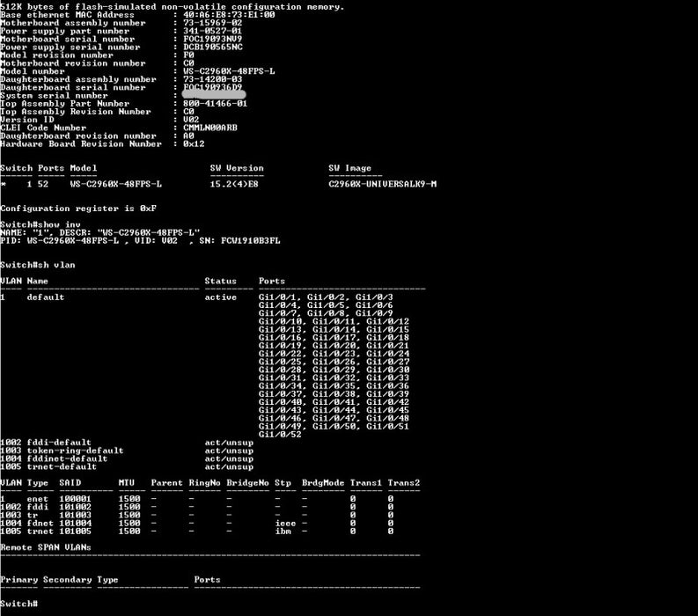Viewport: 698px width, 616px height.
Task: Click the 'ibm' Stp value
Action: pyautogui.click(x=283, y=531)
